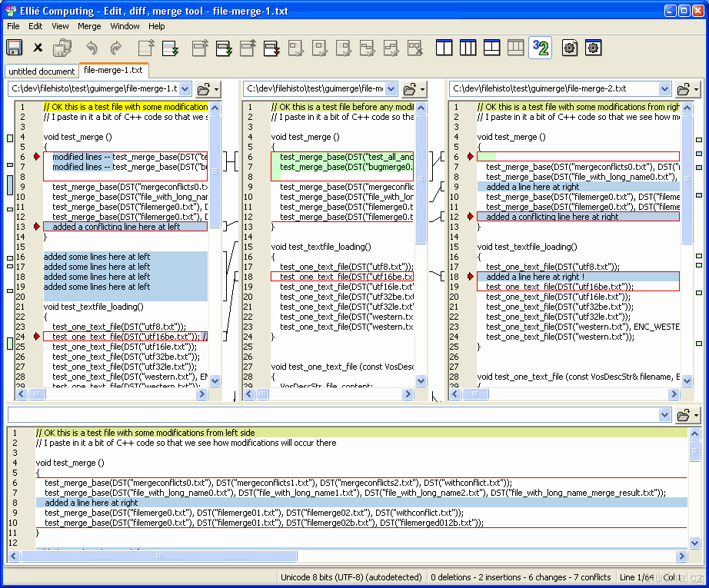
Task: Click the floppy disk Save icon
Action: point(15,48)
